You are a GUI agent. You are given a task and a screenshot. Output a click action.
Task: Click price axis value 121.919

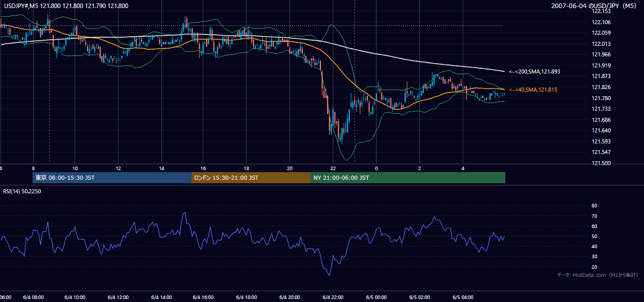(601, 65)
